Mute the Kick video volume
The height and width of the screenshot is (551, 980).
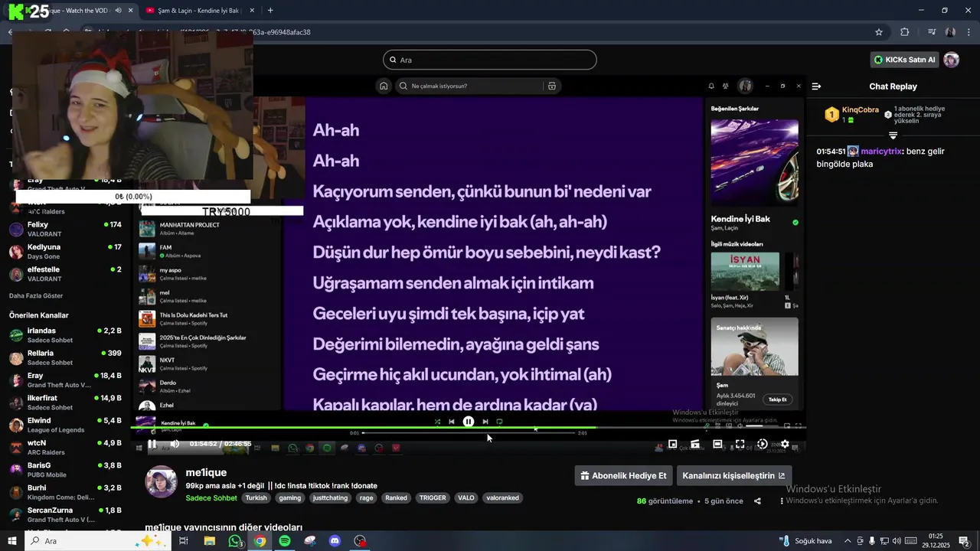(x=175, y=444)
